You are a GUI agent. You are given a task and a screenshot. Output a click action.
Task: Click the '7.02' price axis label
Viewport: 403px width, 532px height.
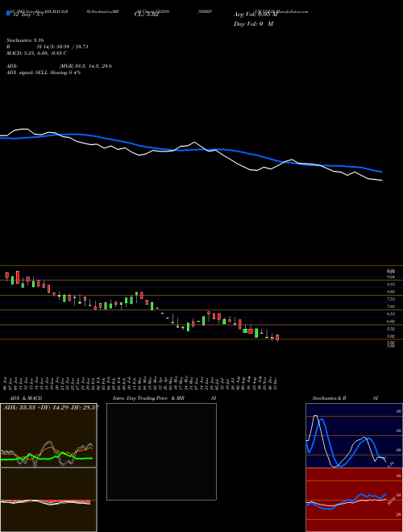391,307
